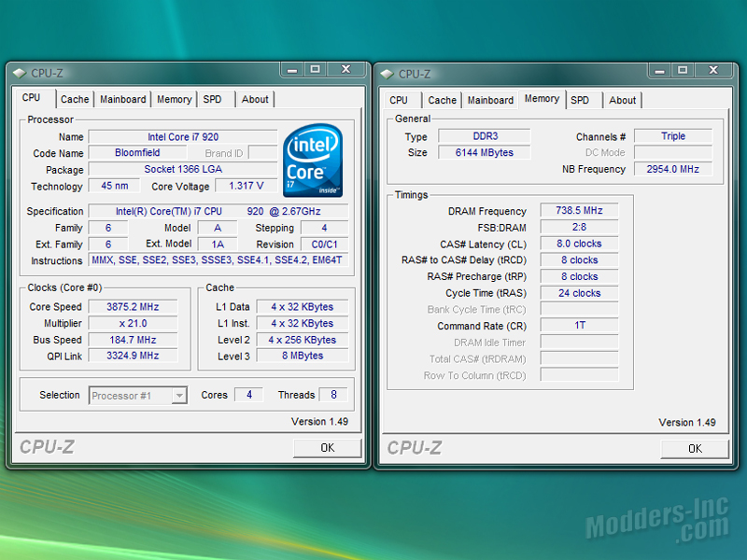This screenshot has height=560, width=747.
Task: Click the Family value '6'
Action: pyautogui.click(x=108, y=228)
